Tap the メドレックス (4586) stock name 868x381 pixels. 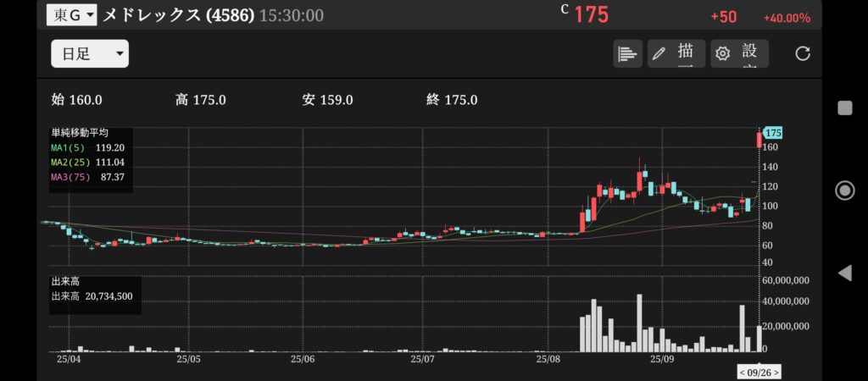[178, 16]
